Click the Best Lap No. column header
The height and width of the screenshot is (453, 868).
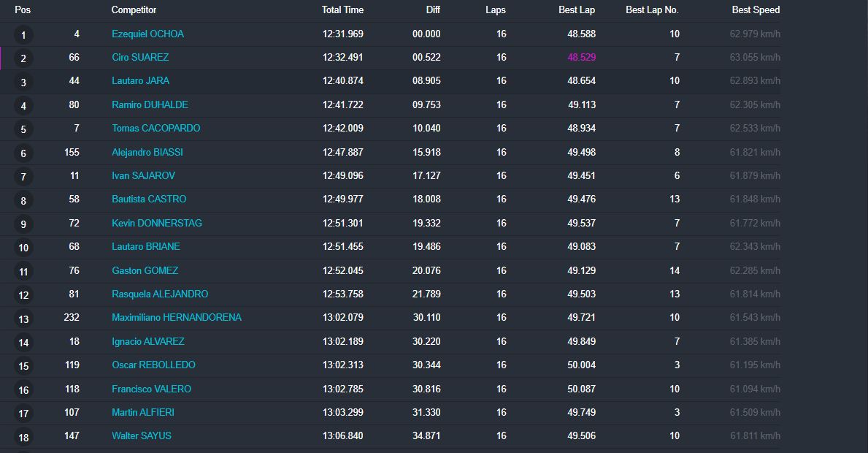[x=652, y=10]
